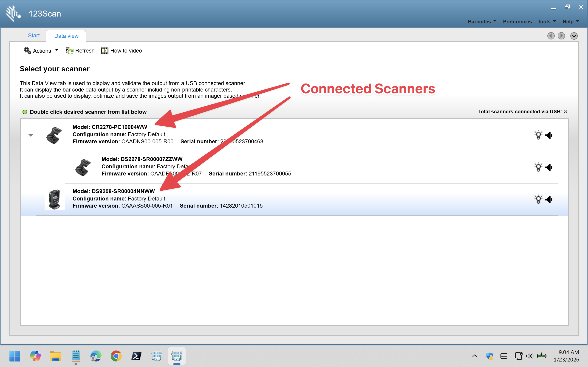Click the Refresh toolbar icon
This screenshot has width=588, height=367.
(70, 51)
